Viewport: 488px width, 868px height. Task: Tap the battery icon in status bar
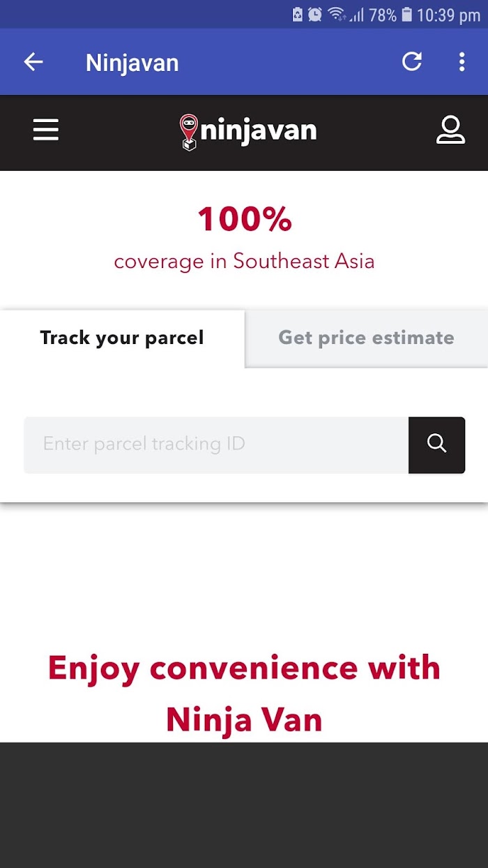point(407,14)
